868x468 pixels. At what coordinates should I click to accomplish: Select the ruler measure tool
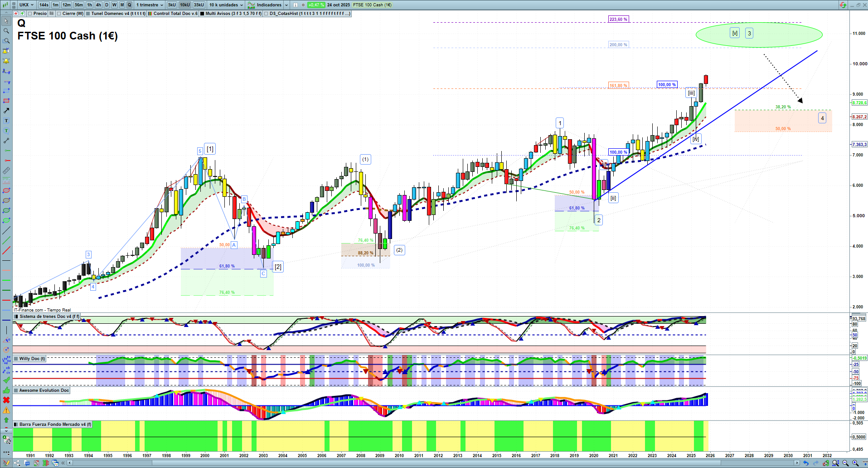[6, 171]
